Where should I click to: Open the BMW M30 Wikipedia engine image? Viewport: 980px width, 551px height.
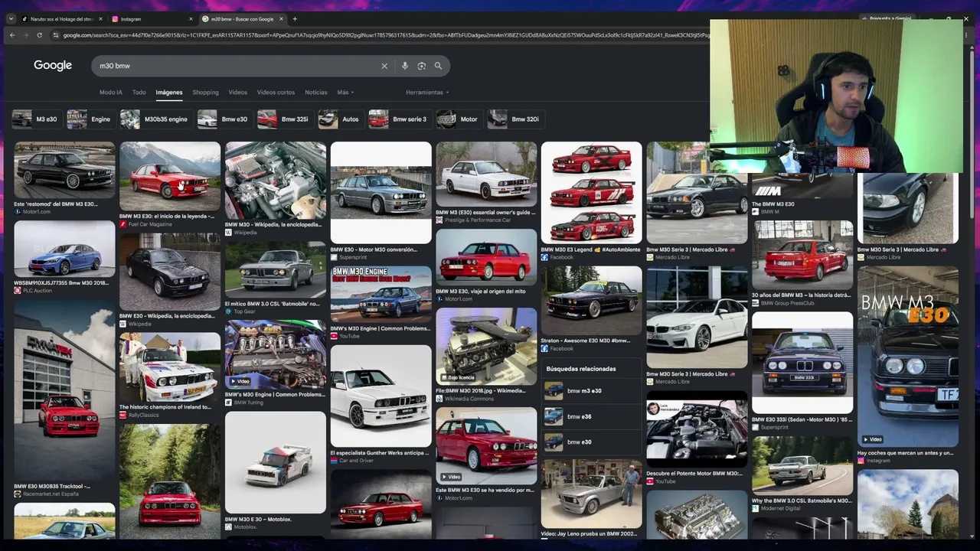276,180
